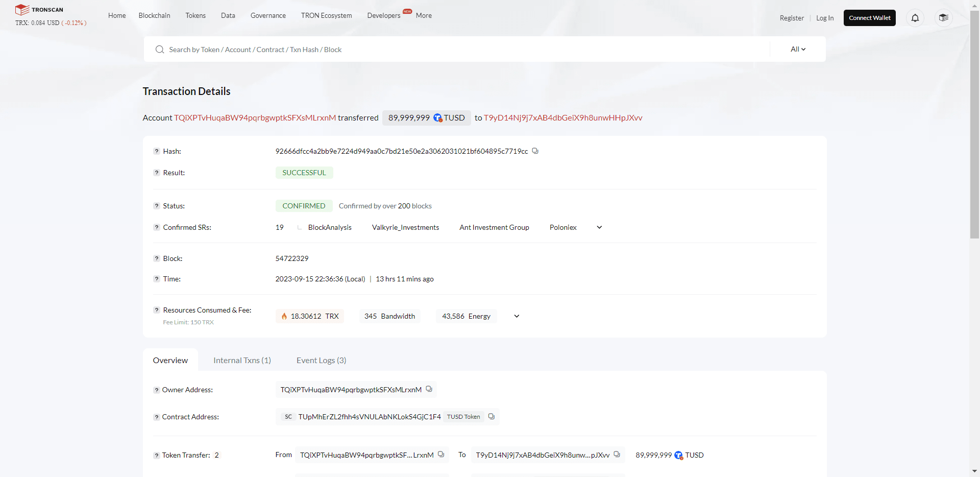This screenshot has width=980, height=477.
Task: Open the learning center icon in header
Action: click(944, 18)
